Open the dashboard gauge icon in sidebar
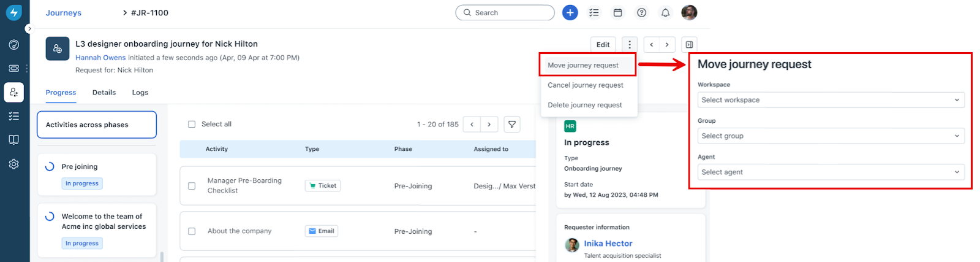The width and height of the screenshot is (980, 262). [13, 45]
